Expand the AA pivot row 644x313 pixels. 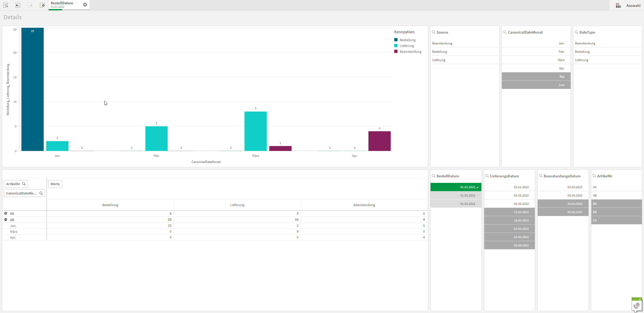click(x=6, y=213)
